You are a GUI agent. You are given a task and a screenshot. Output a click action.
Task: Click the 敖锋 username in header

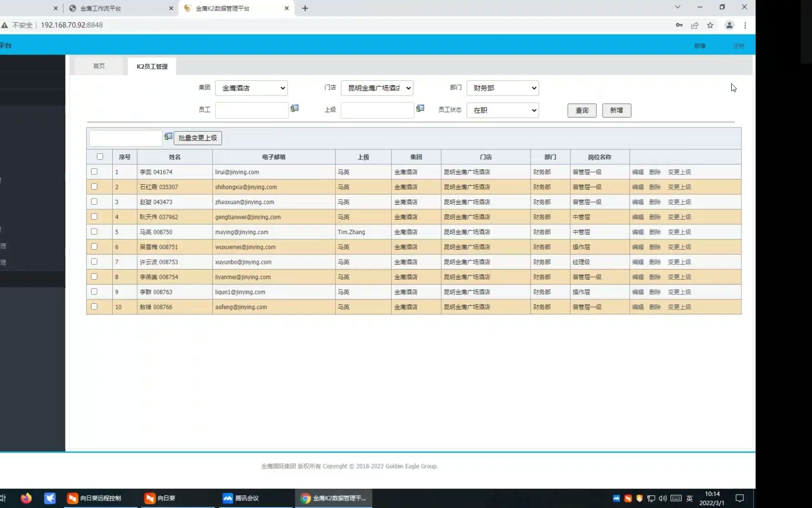[700, 46]
